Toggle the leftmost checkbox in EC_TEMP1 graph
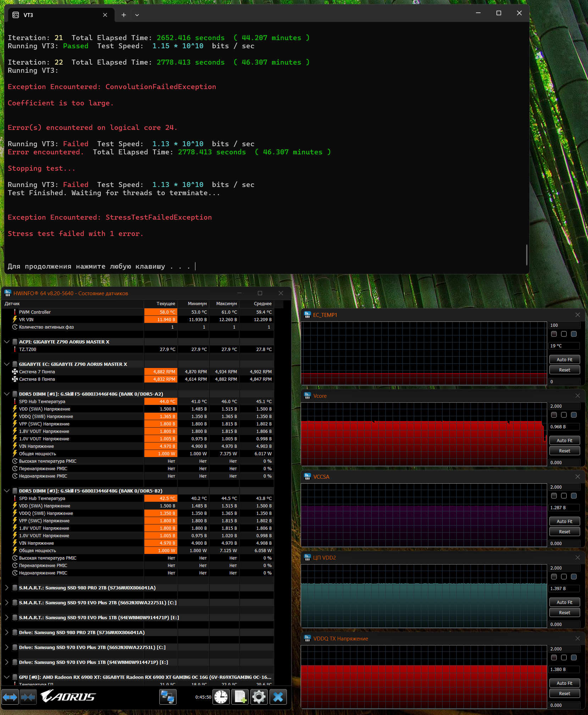The width and height of the screenshot is (588, 715). pos(554,334)
